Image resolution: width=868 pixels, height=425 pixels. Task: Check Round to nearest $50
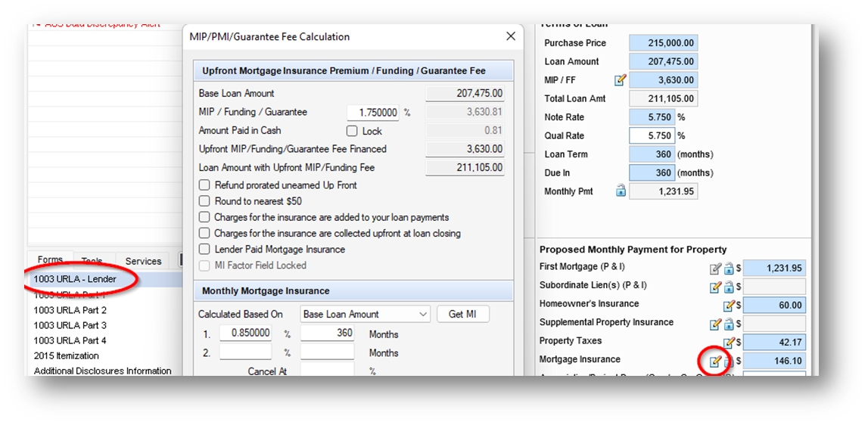click(204, 201)
